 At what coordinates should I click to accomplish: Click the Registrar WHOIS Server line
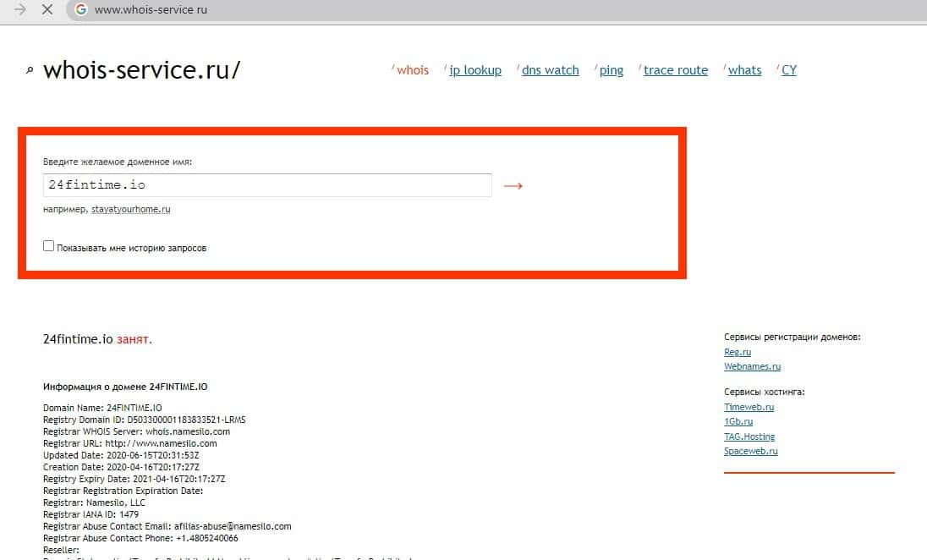[x=136, y=431]
